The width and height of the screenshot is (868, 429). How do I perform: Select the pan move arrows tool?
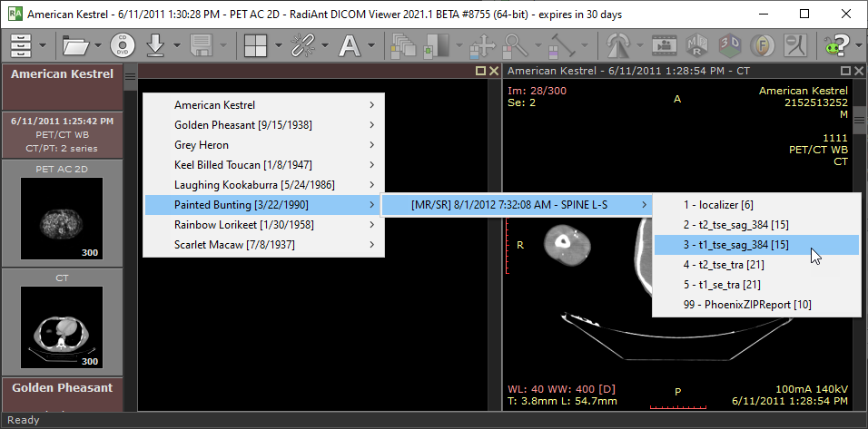tap(481, 45)
